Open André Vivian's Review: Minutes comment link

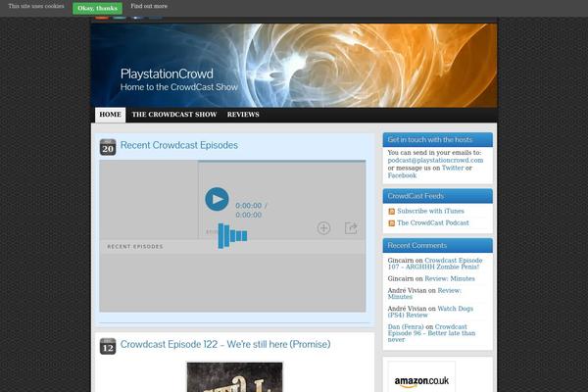coord(424,293)
